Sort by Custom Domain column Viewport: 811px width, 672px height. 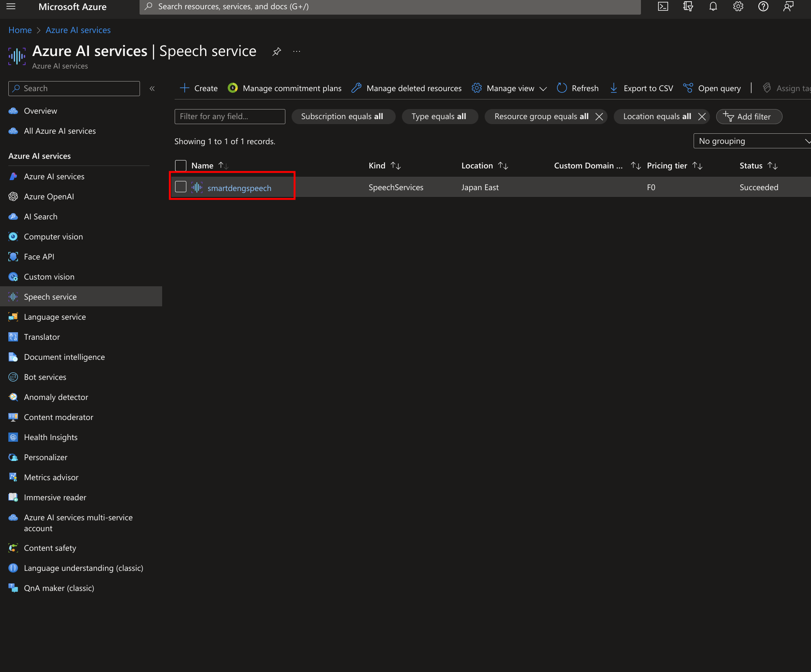(597, 165)
